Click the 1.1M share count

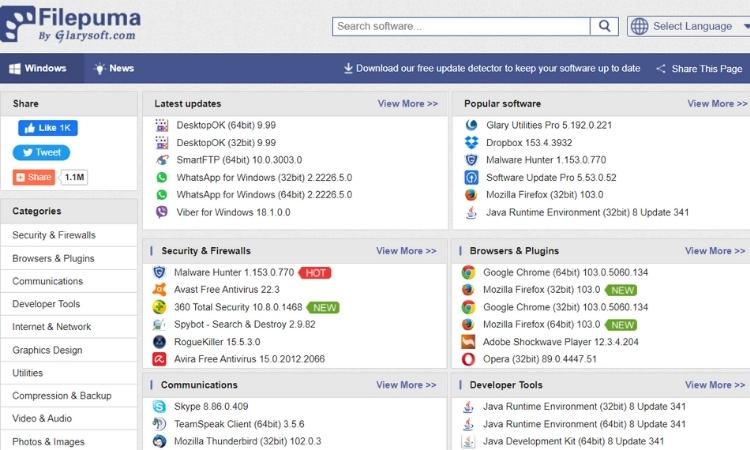tap(74, 177)
